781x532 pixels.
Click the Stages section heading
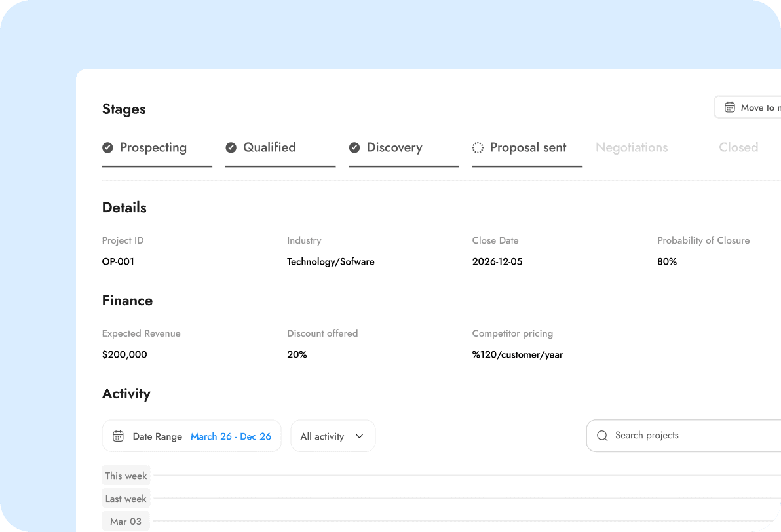pyautogui.click(x=124, y=109)
